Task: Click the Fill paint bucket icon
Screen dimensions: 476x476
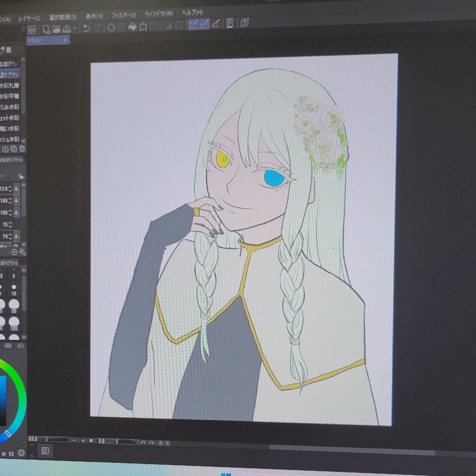Action: 132,27
